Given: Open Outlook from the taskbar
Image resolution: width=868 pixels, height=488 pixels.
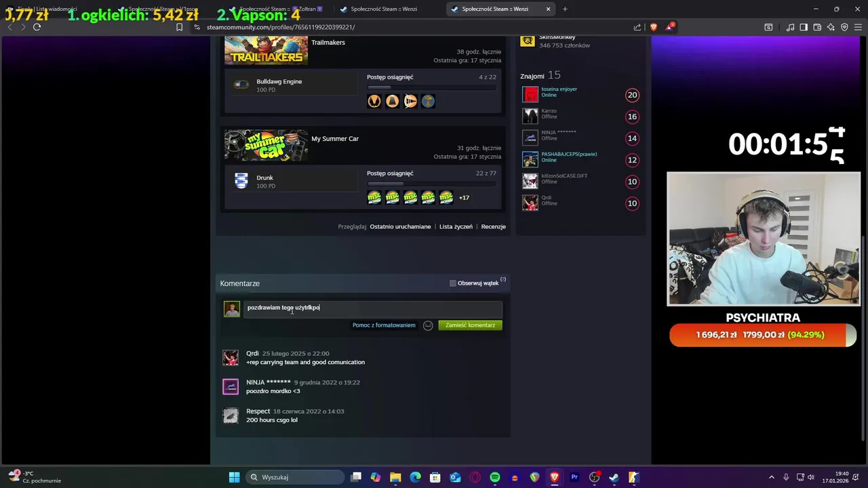Looking at the screenshot, I should coord(455,477).
